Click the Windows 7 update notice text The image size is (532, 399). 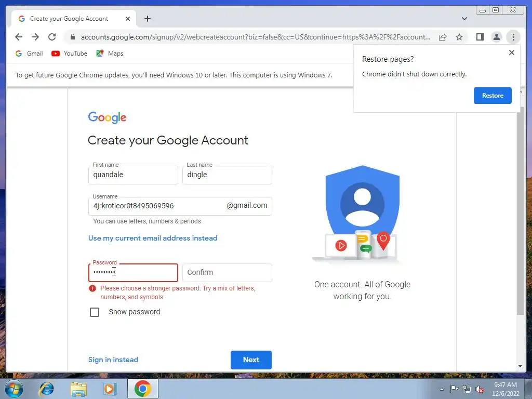click(x=174, y=75)
